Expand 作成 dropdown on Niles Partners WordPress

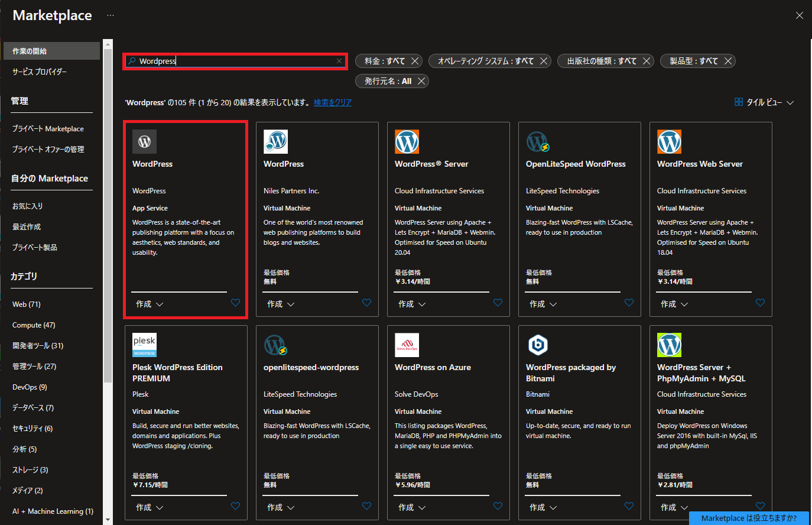click(281, 304)
